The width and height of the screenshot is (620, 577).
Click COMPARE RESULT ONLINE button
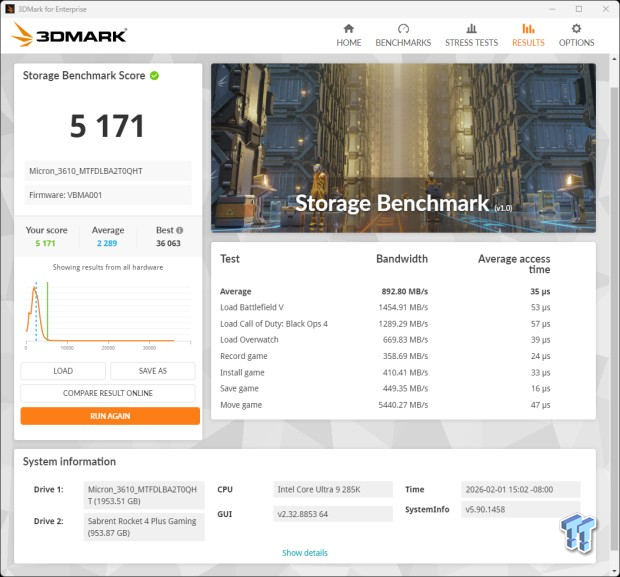coord(110,393)
